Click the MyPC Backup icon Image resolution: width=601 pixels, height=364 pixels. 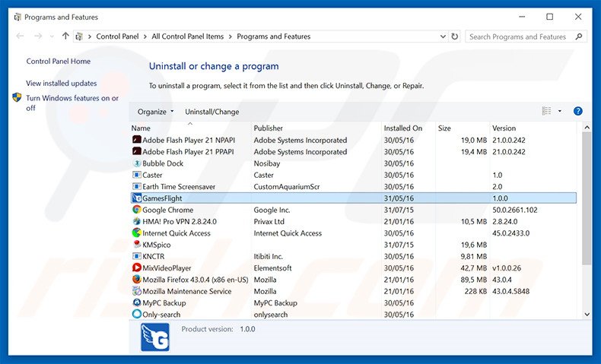(136, 302)
